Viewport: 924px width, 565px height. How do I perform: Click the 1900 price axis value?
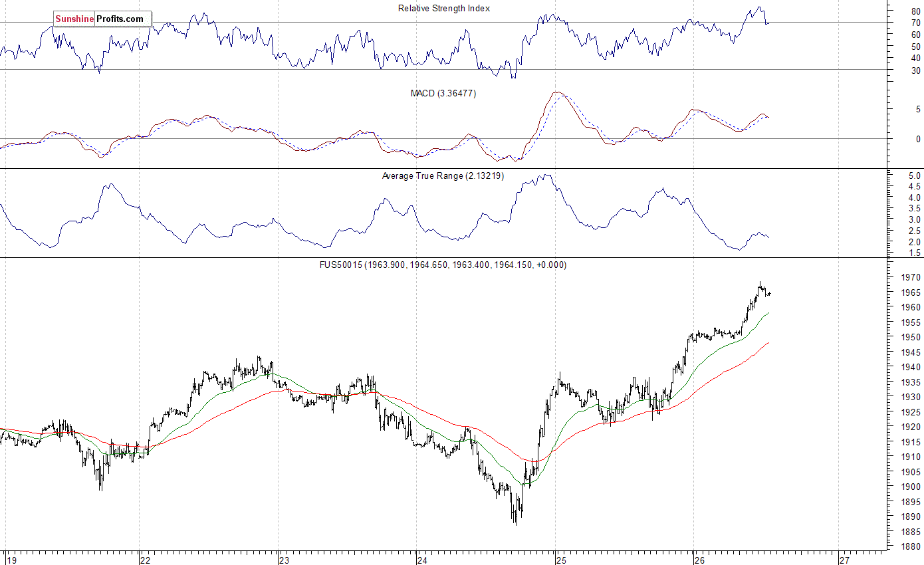[x=911, y=487]
